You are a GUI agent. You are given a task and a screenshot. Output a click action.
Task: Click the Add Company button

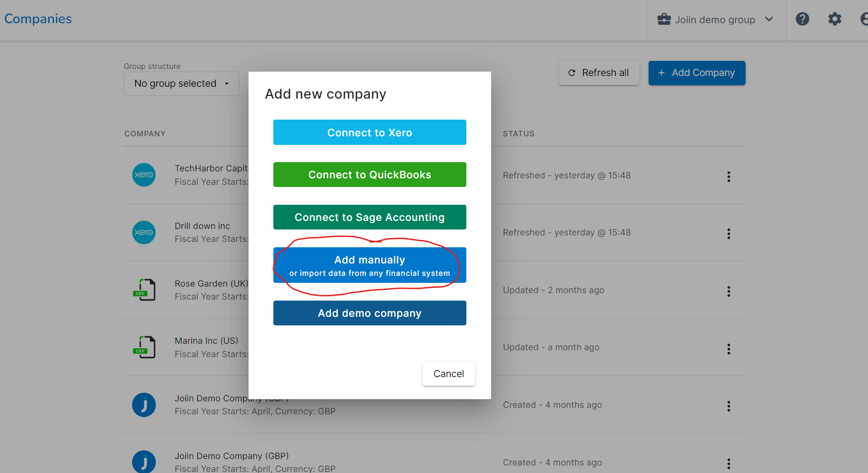point(697,73)
